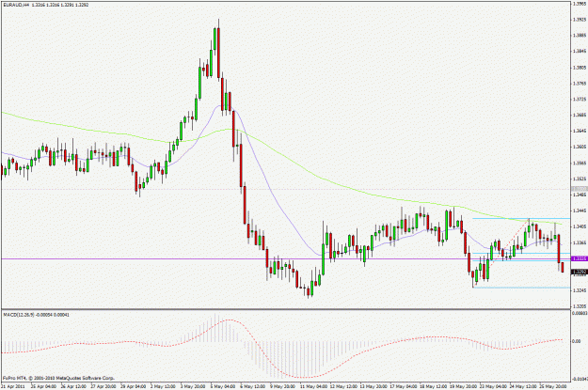Click the 25 May 20:00 time label
This screenshot has height=390, width=588.
pyautogui.click(x=553, y=386)
